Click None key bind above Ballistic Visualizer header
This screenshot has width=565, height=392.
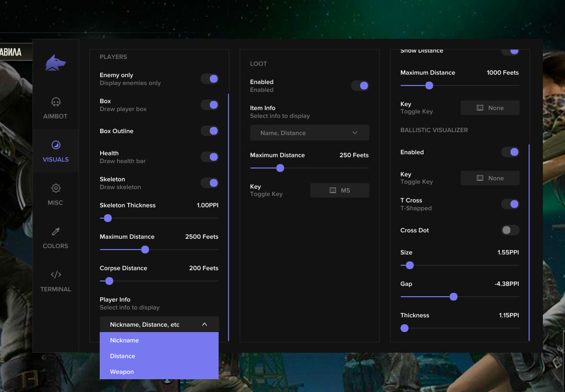[x=490, y=108]
